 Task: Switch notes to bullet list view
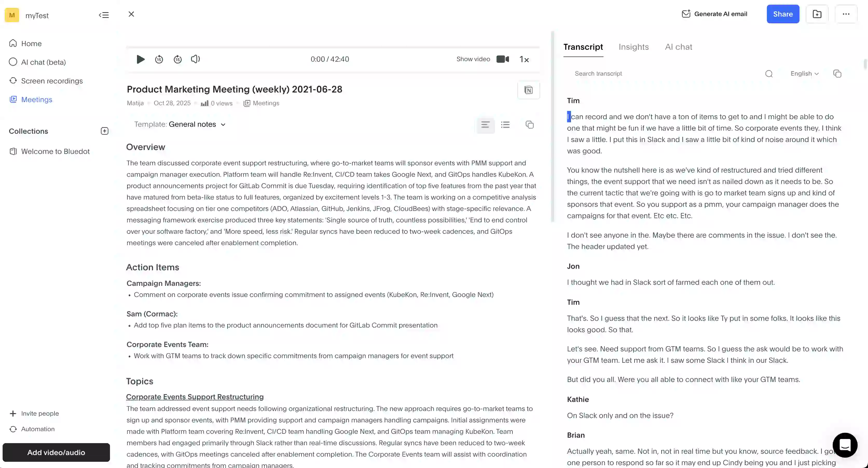tap(505, 125)
